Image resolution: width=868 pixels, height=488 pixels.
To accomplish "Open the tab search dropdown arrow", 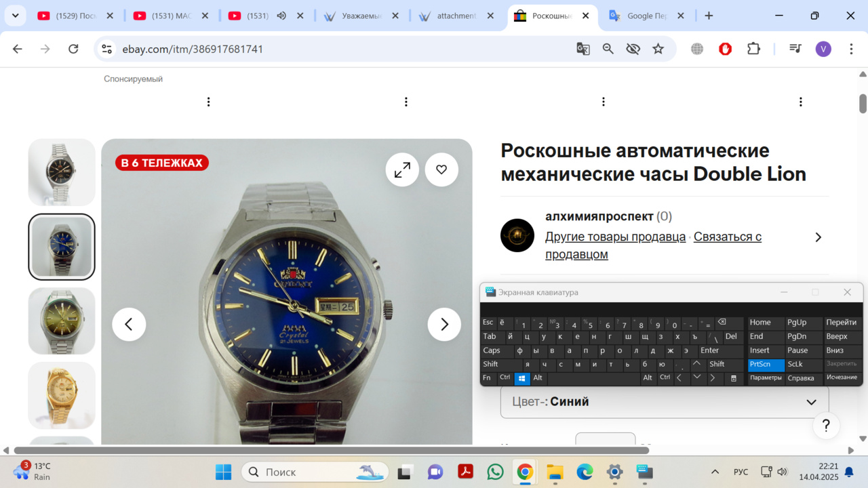I will pos(15,16).
